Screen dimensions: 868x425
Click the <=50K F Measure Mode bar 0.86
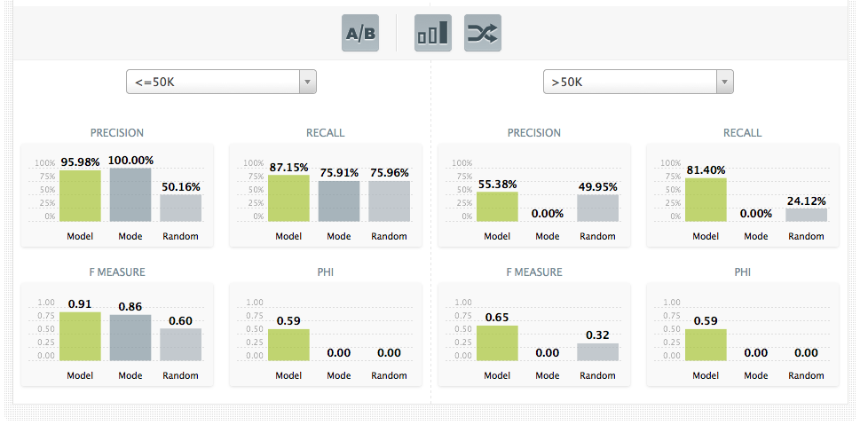130,338
